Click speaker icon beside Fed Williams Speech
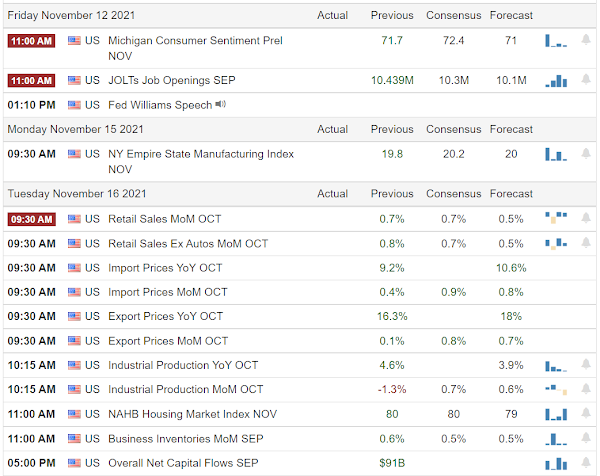 (x=220, y=104)
